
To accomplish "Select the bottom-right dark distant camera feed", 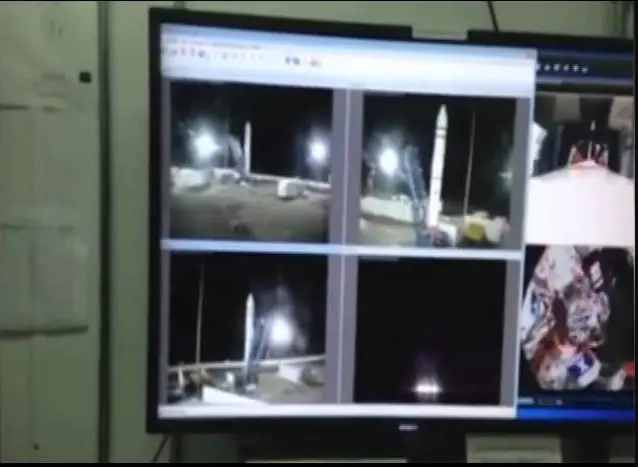I will coord(429,331).
